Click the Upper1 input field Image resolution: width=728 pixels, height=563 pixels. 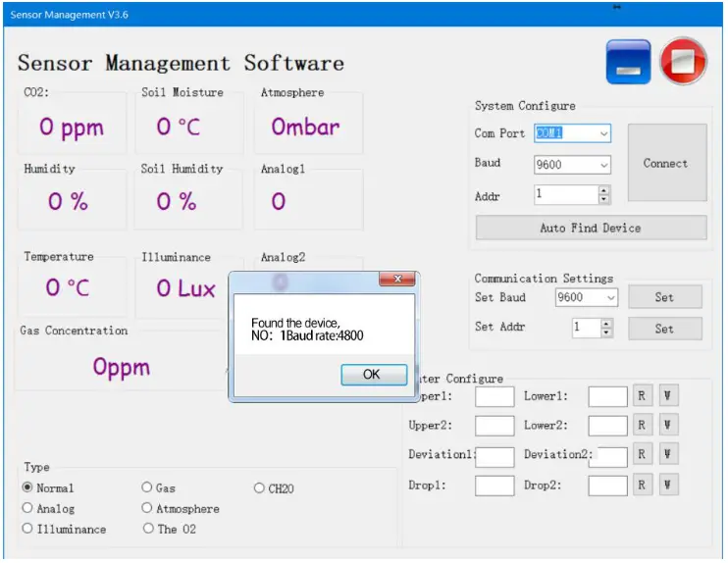point(494,397)
